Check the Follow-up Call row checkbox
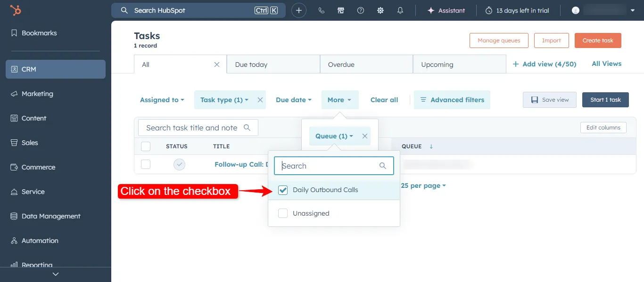 [x=146, y=164]
